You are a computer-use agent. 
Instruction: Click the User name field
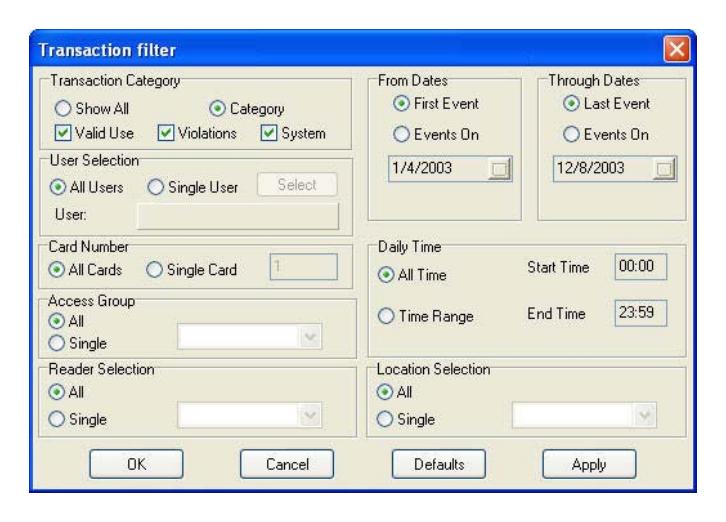[238, 216]
